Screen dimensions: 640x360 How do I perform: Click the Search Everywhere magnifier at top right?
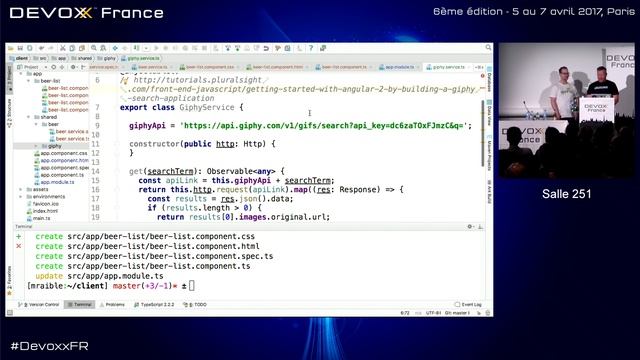488,48
